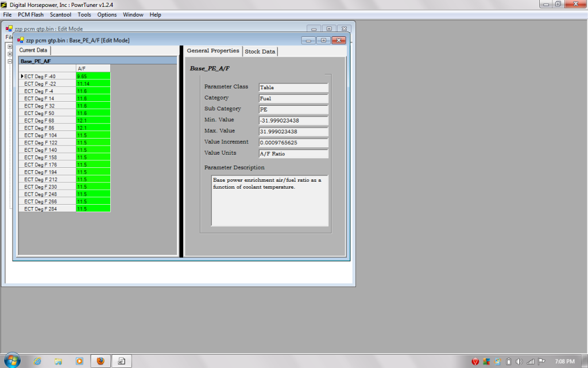The image size is (588, 368).
Task: Expand the topmost plus node in the background tree
Action: 10,47
